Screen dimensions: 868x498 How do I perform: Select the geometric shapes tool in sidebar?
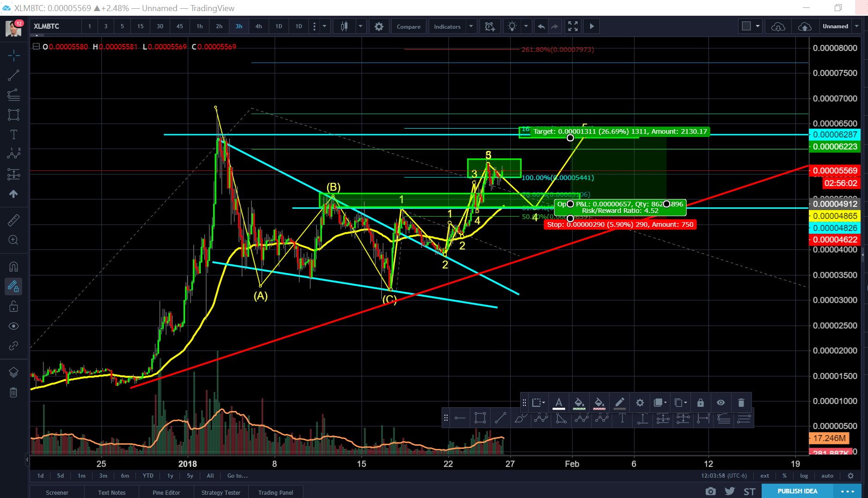coord(13,115)
